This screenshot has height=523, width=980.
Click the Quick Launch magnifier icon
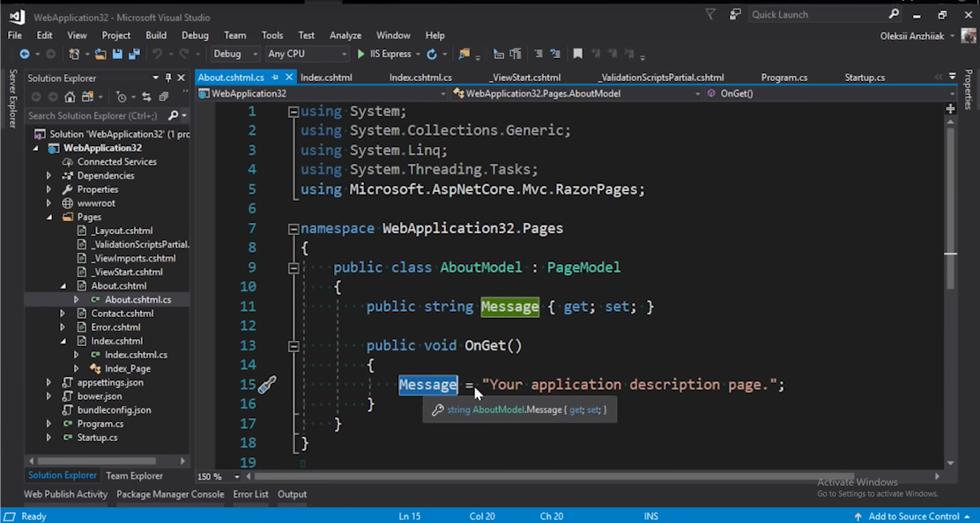pos(894,14)
